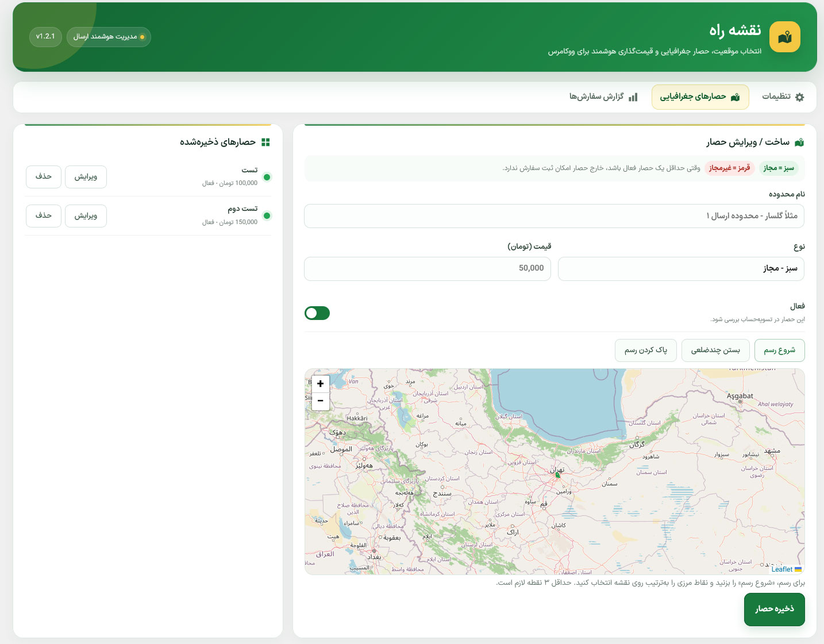Viewport: 824px width, 644px height.
Task: Click the الموصل city label on map
Action: point(341,449)
